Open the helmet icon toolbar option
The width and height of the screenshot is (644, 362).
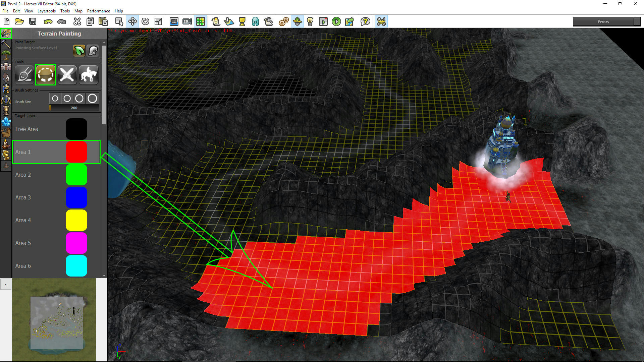click(x=255, y=21)
